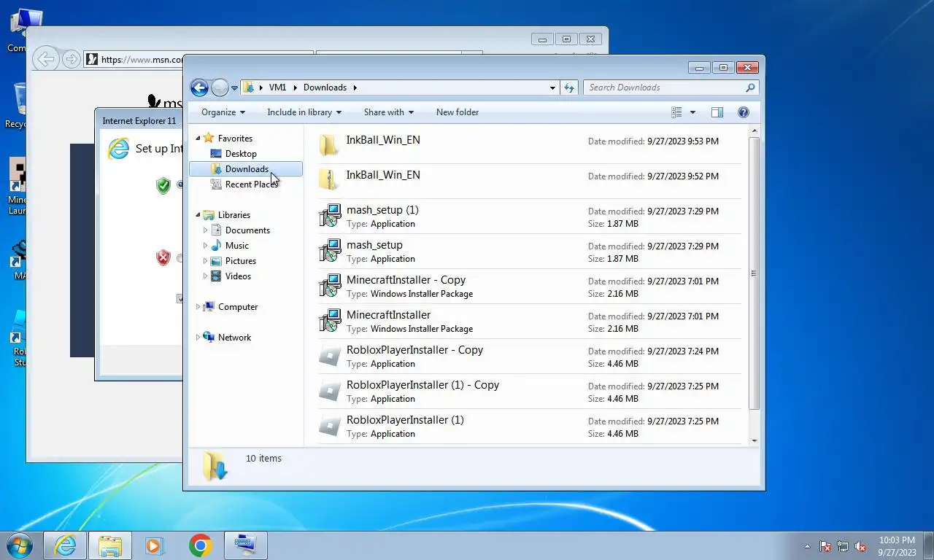Select RobloxPlayerInstaller - Copy icon

coord(330,356)
